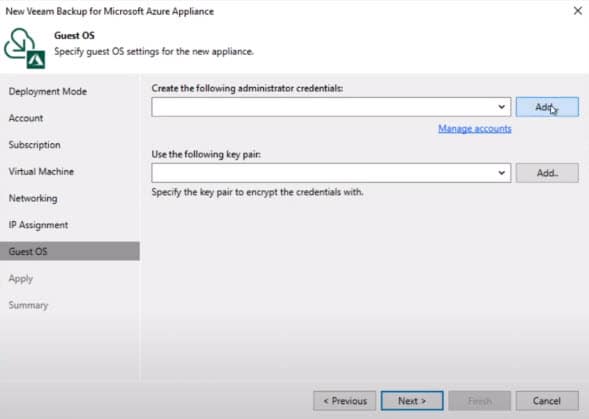This screenshot has width=589, height=419.
Task: Open the Virtual Machine step
Action: point(41,171)
